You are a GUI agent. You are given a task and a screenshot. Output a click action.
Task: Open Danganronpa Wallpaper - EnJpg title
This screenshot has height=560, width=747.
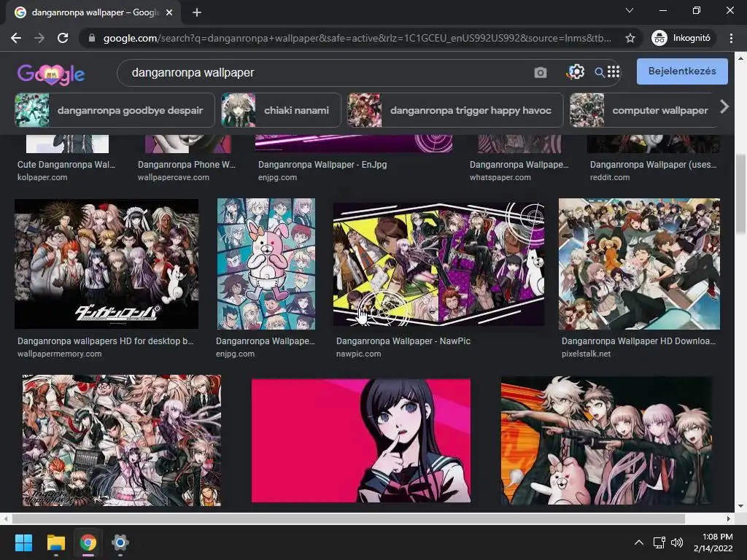[322, 165]
